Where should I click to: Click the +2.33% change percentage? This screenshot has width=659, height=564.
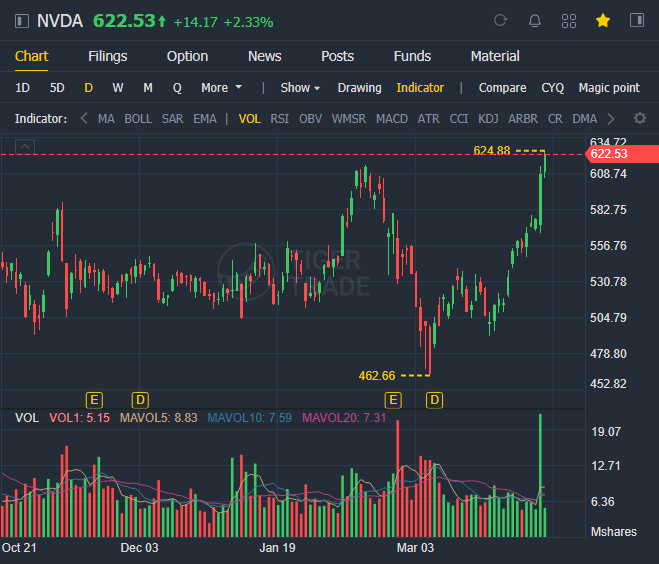(x=248, y=22)
